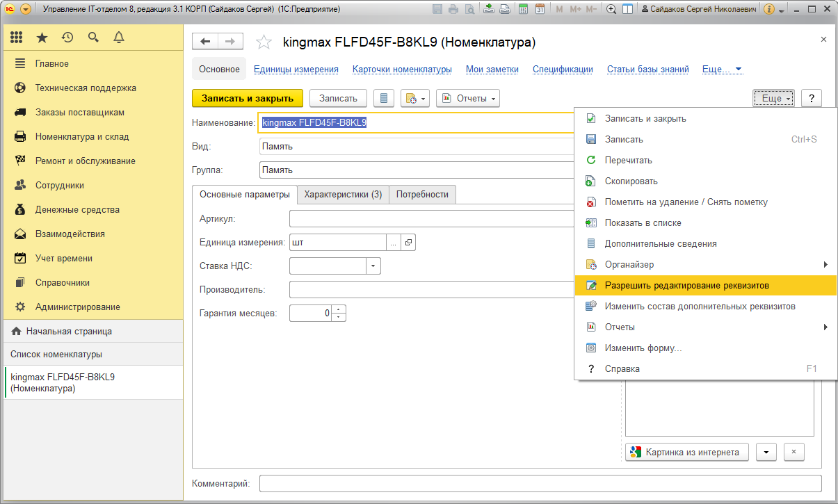This screenshot has width=838, height=504.
Task: Choose Показать в списке menu item
Action: click(705, 222)
